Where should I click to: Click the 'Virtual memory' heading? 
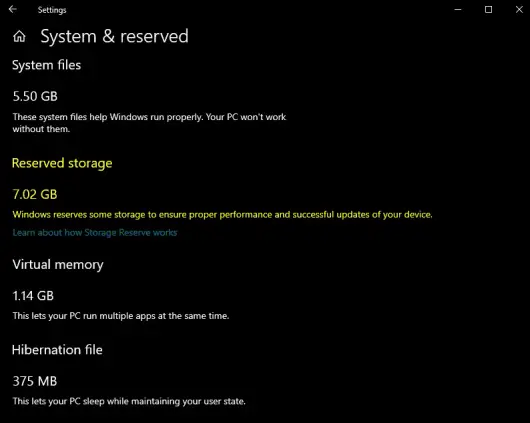pyautogui.click(x=58, y=264)
